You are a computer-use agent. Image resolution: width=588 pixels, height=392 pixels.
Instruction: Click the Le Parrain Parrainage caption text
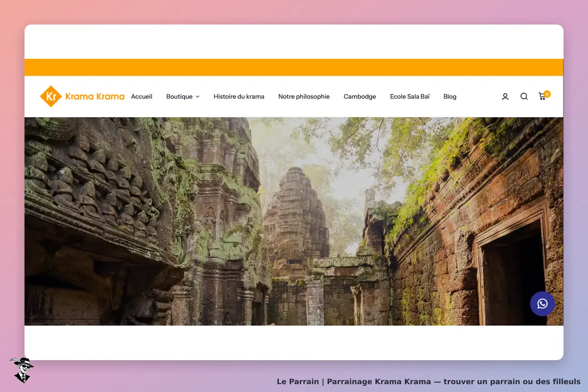(429, 381)
